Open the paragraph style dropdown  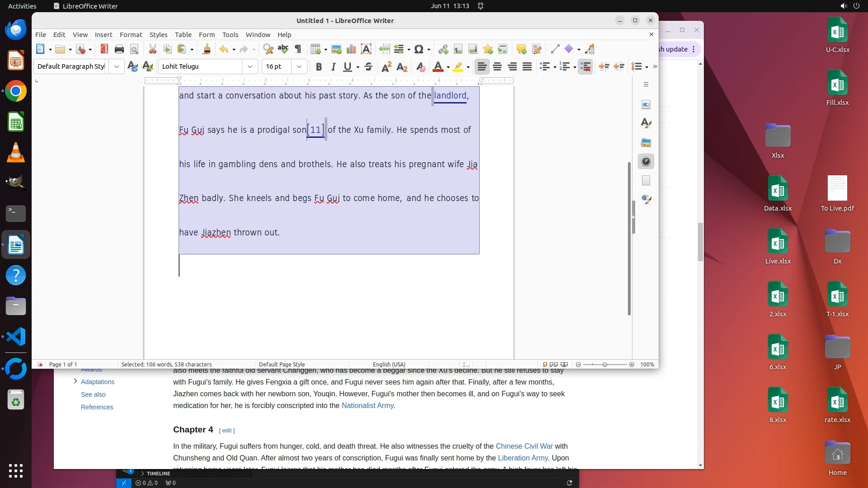point(117,67)
